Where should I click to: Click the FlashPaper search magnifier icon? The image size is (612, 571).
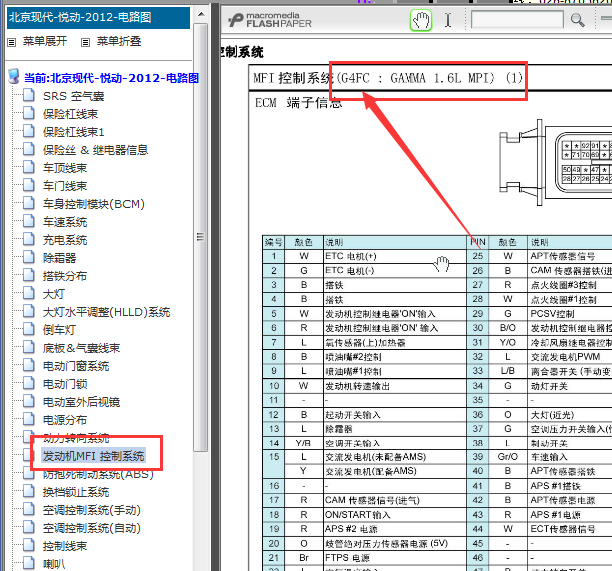pos(577,20)
